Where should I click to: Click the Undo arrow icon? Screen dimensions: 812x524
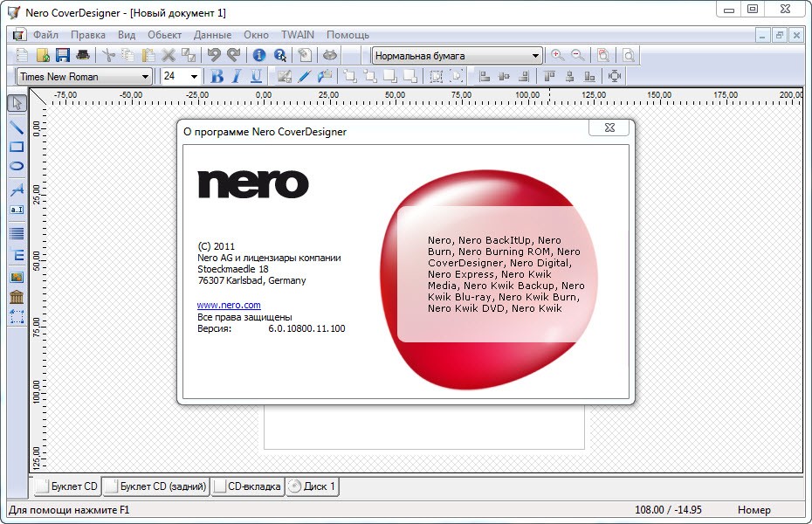tap(214, 55)
